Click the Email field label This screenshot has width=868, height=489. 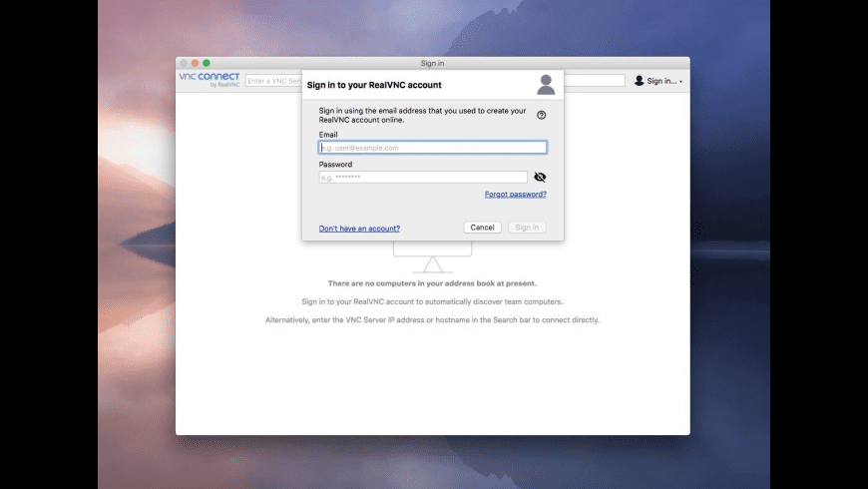[x=328, y=135]
